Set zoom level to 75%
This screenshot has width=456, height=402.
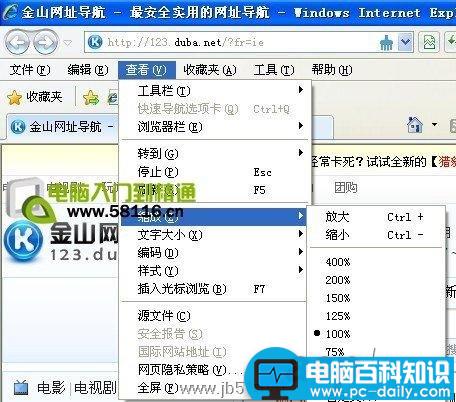(x=335, y=352)
